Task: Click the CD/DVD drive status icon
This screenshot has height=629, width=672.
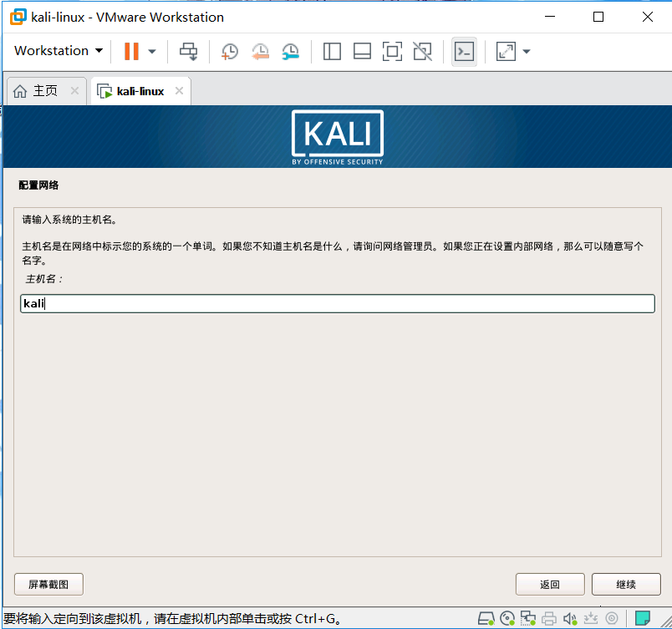Action: coord(507,618)
